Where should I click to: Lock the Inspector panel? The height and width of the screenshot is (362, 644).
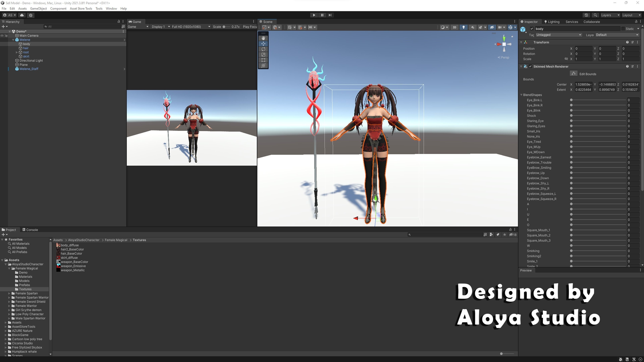(x=636, y=21)
